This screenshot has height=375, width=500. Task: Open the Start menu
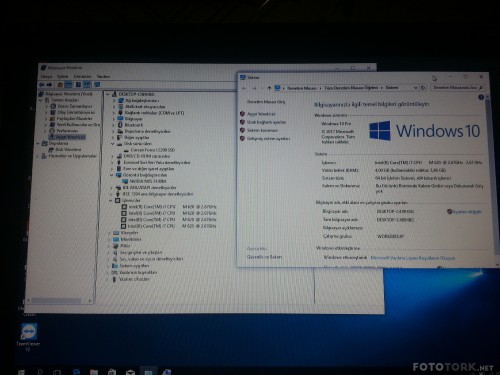22,372
